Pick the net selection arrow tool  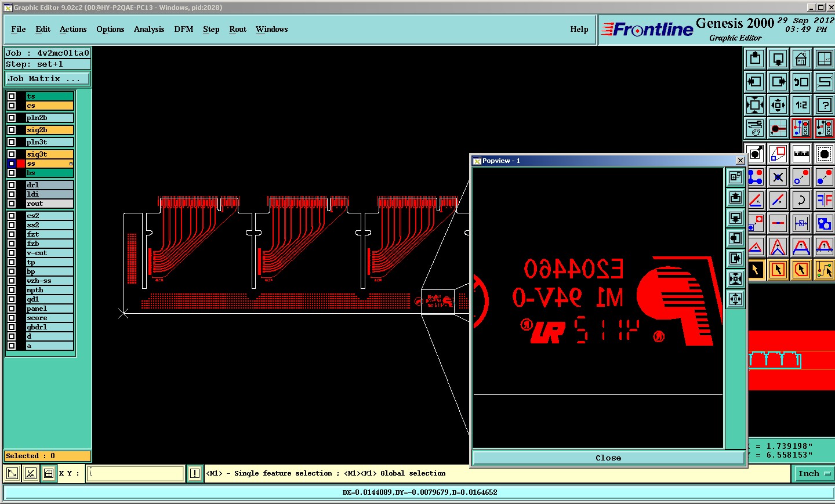coord(825,270)
